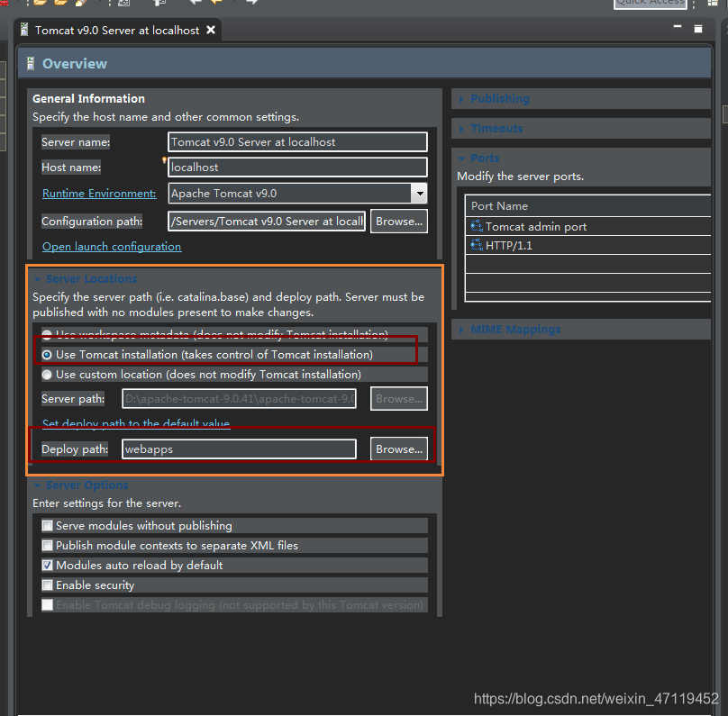728x716 pixels.
Task: Click the Configuration path text field
Action: (x=267, y=222)
